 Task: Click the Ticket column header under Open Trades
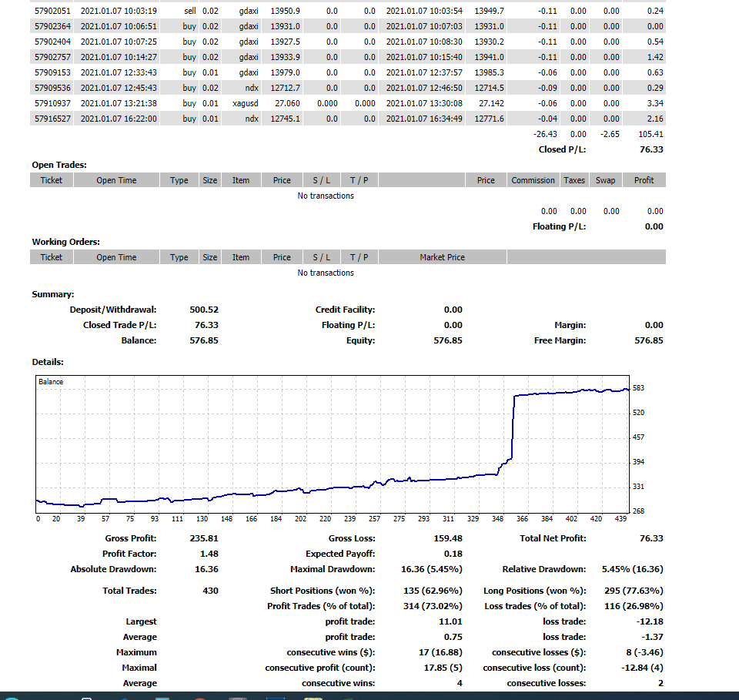point(52,180)
